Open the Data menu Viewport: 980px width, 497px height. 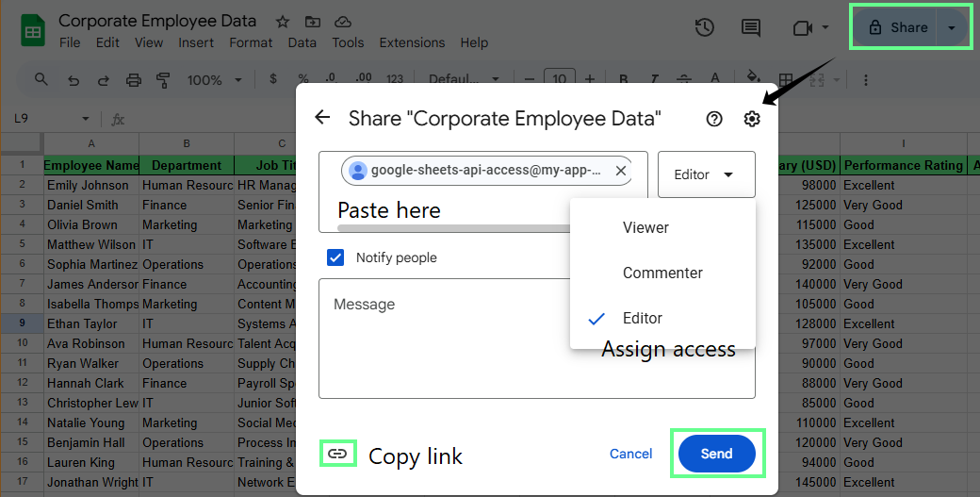point(302,42)
